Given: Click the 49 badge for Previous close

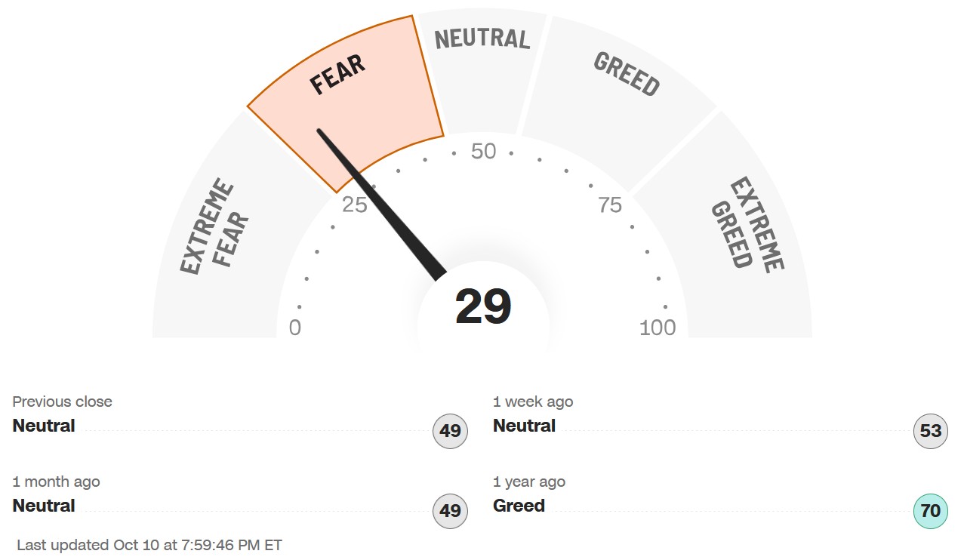Looking at the screenshot, I should tap(451, 432).
